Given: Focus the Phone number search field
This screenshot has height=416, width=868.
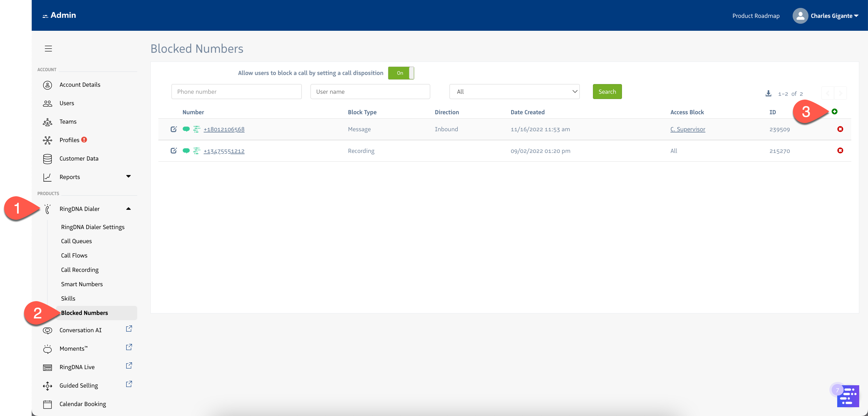Looking at the screenshot, I should click(x=236, y=91).
